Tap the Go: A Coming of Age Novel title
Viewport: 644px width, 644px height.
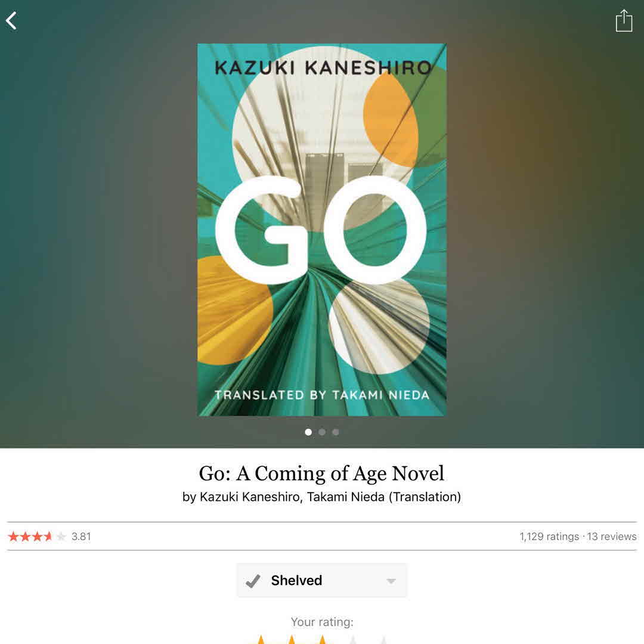click(x=321, y=473)
